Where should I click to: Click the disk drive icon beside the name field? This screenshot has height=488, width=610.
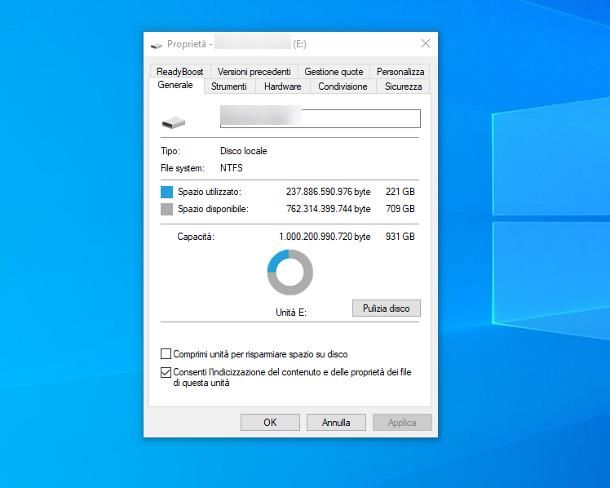[173, 121]
